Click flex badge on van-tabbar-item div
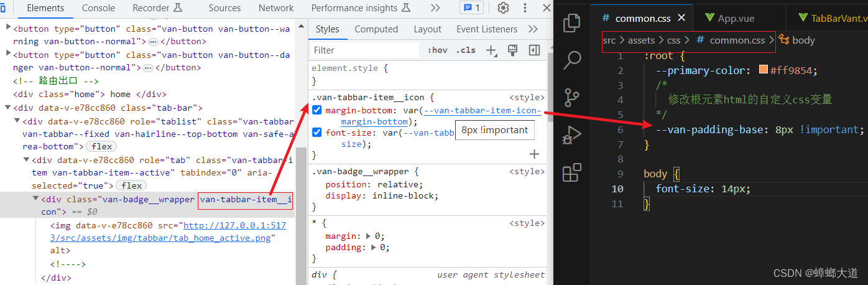The width and height of the screenshot is (868, 285). [132, 185]
